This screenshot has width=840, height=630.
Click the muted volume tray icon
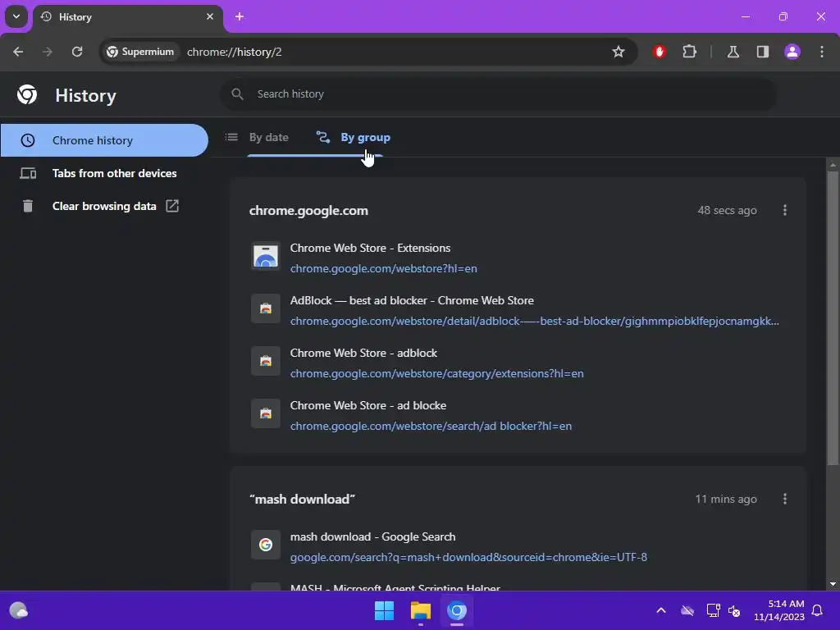point(734,610)
